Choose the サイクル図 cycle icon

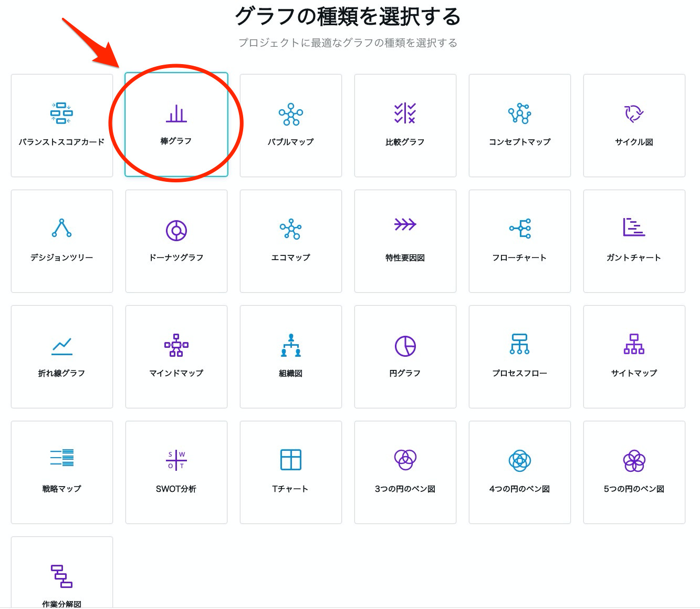(634, 113)
